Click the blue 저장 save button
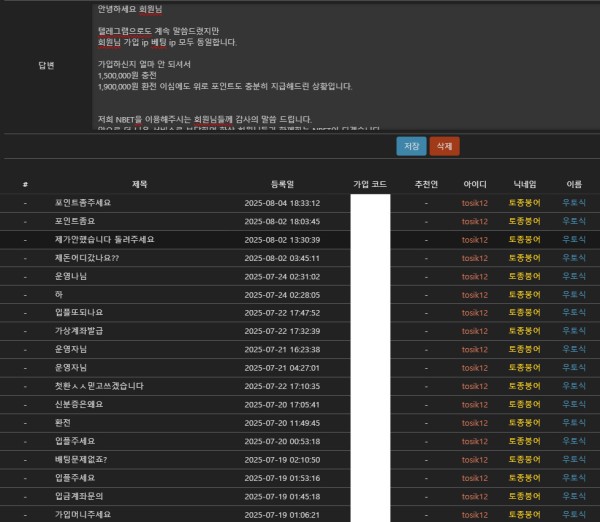The height and width of the screenshot is (522, 600). pyautogui.click(x=411, y=146)
